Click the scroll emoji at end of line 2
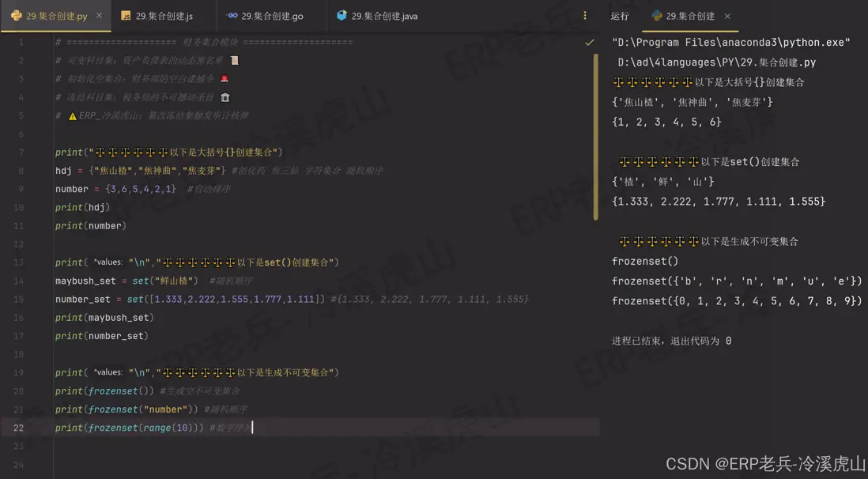This screenshot has width=868, height=479. (x=235, y=60)
